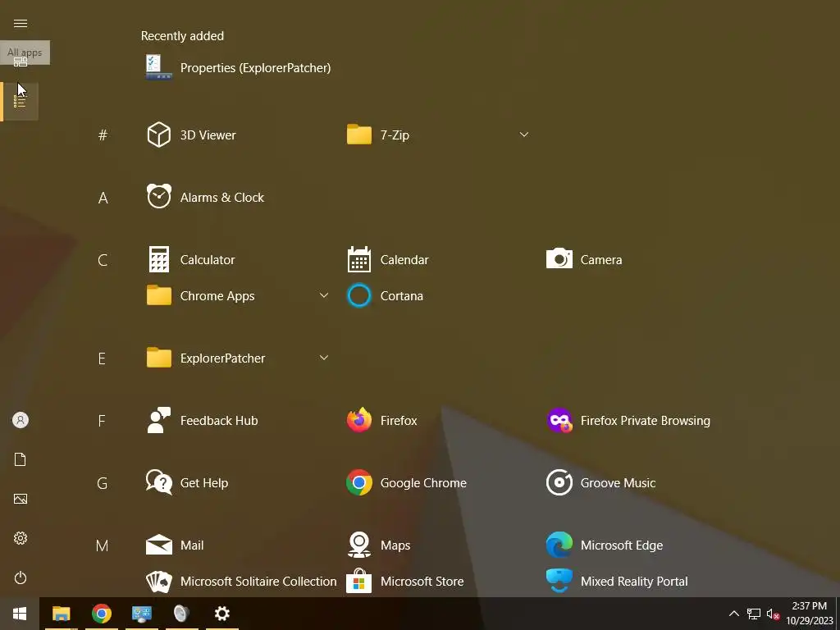Open Cortana circle icon
The image size is (840, 630).
[x=359, y=295]
